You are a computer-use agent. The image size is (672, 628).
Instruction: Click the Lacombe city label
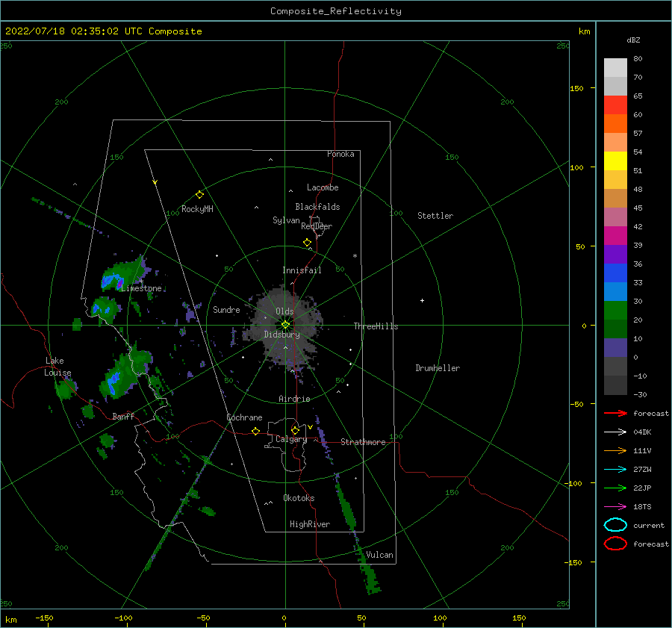pos(323,187)
